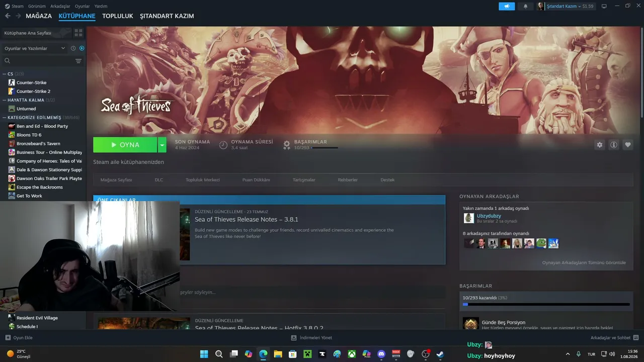The height and width of the screenshot is (362, 644).
Task: Open the Arkadaşlar menu
Action: pyautogui.click(x=60, y=6)
